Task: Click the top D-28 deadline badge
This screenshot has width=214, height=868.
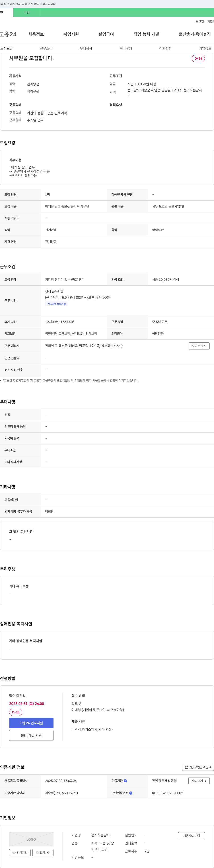Action: (198, 58)
